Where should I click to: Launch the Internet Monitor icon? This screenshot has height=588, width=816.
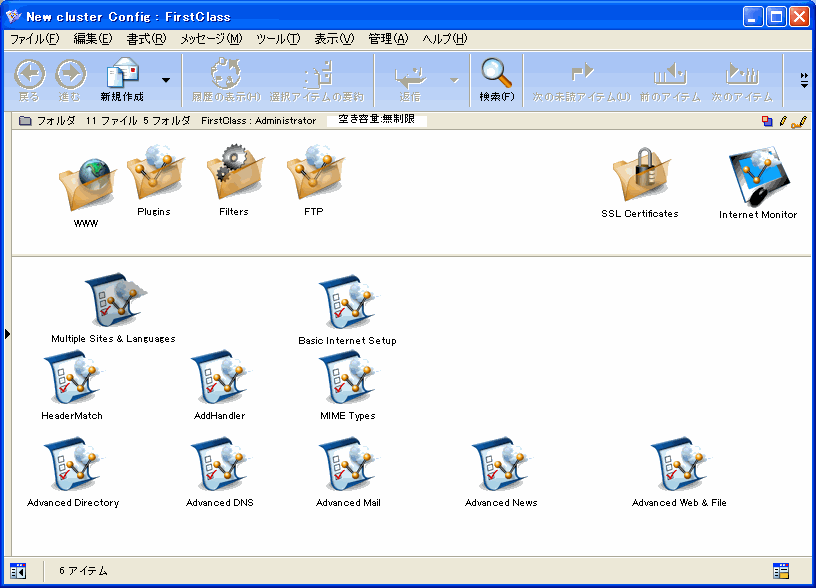[758, 176]
